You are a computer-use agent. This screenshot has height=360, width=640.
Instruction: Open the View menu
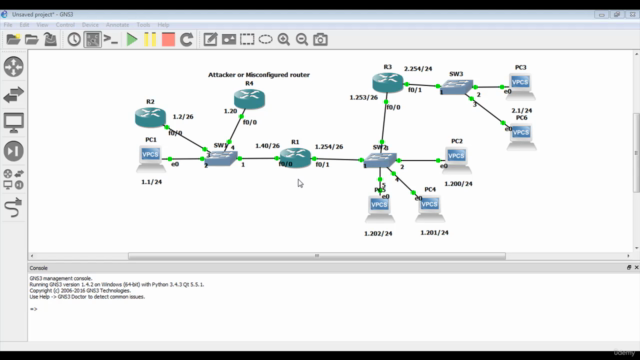pyautogui.click(x=42, y=25)
